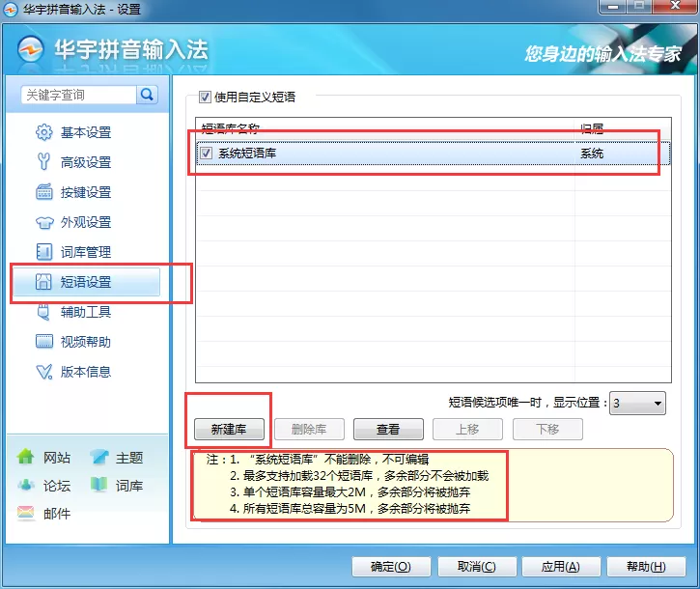Screen dimensions: 700x589
Task: Click the 应用(A) button
Action: click(561, 567)
